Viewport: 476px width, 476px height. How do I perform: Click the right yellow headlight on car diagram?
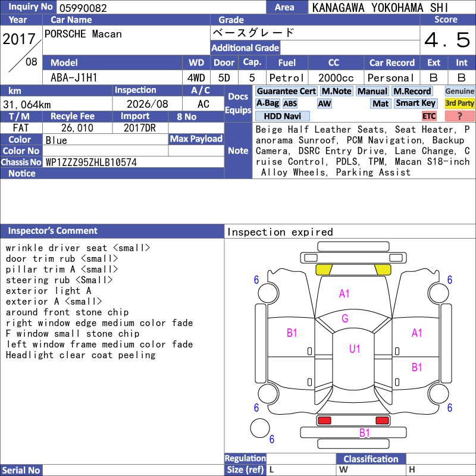pos(383,270)
